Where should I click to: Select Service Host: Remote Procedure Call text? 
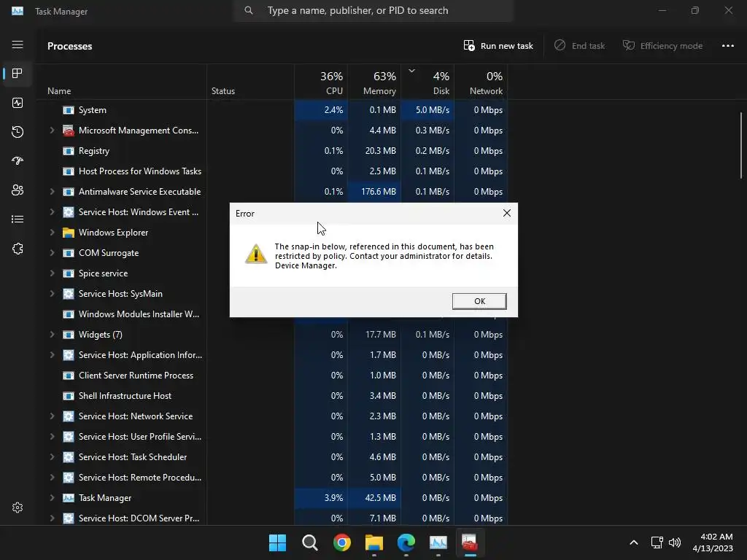(x=140, y=478)
